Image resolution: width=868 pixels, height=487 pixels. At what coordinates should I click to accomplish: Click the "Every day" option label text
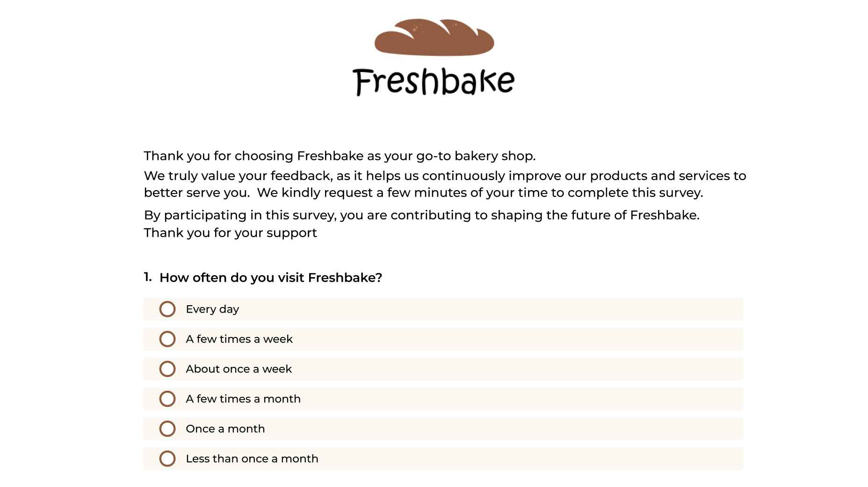[212, 309]
